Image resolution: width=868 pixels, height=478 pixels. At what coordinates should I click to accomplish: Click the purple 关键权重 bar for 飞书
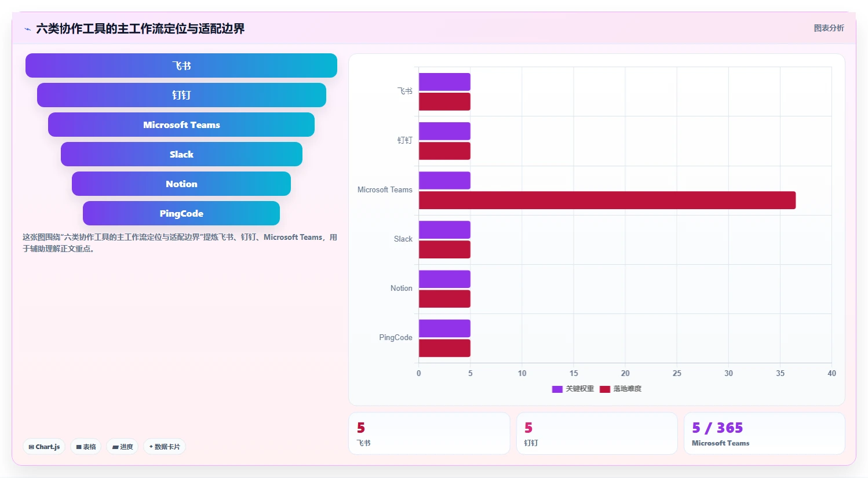click(x=444, y=82)
